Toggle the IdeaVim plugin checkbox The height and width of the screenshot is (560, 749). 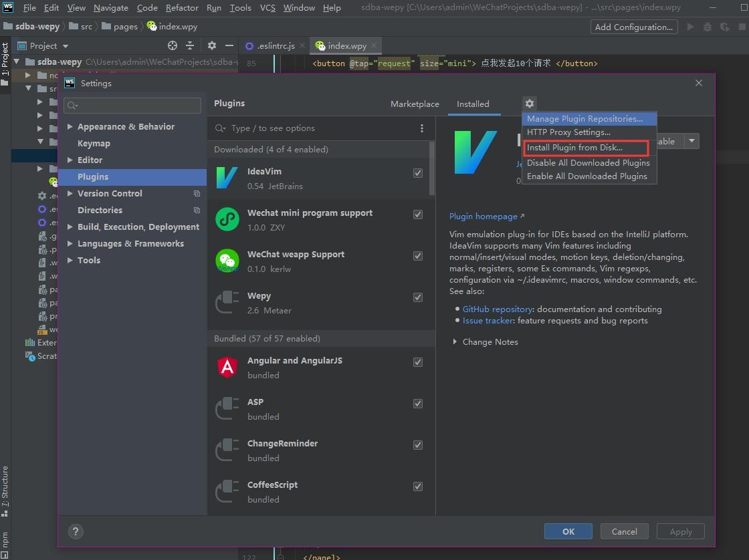(418, 173)
